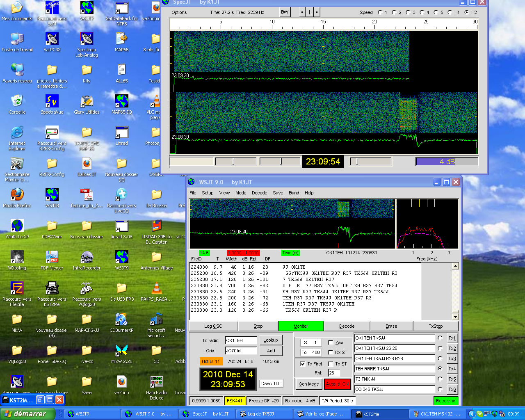This screenshot has width=525, height=420.
Task: Open the Spectrum Lab-Analog desktop shortcut
Action: click(x=87, y=45)
